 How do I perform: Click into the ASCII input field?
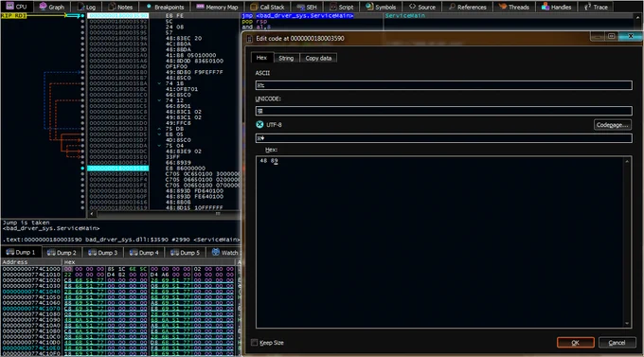(x=443, y=85)
